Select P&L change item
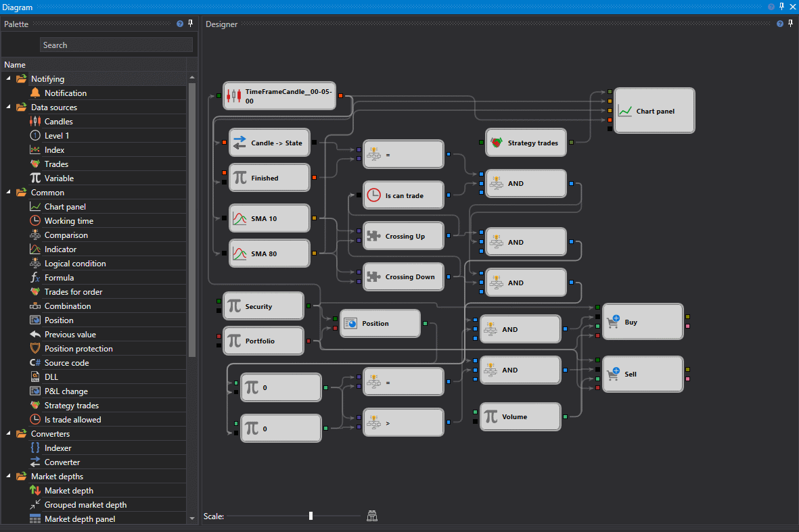 [x=66, y=391]
